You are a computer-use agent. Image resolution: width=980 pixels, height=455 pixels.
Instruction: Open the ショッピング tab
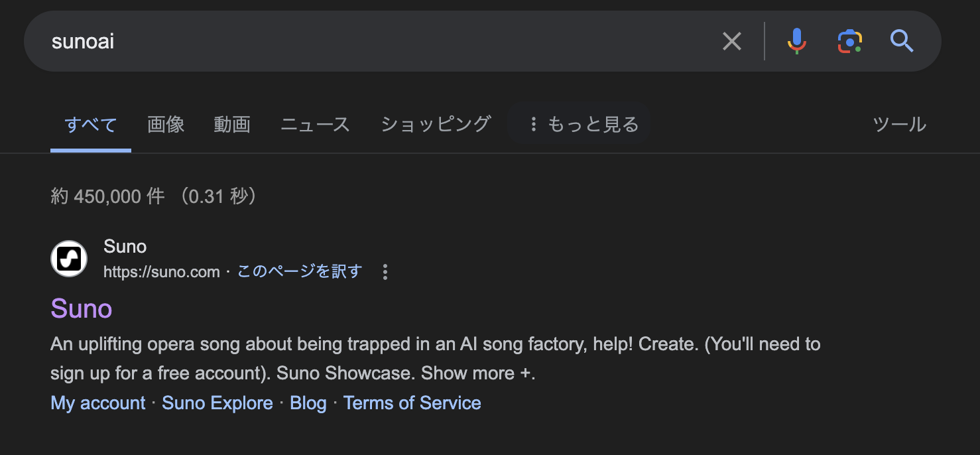tap(436, 124)
